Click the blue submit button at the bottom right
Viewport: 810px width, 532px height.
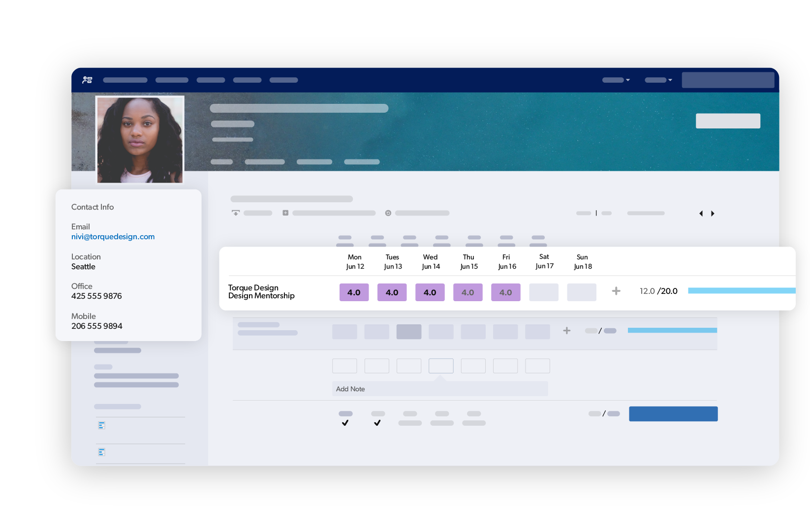[673, 413]
